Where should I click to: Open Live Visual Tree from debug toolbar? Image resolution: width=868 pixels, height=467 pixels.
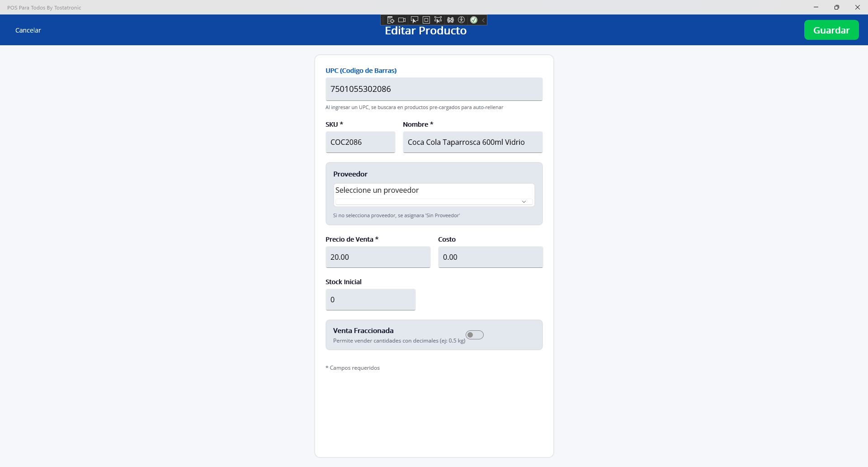point(391,20)
